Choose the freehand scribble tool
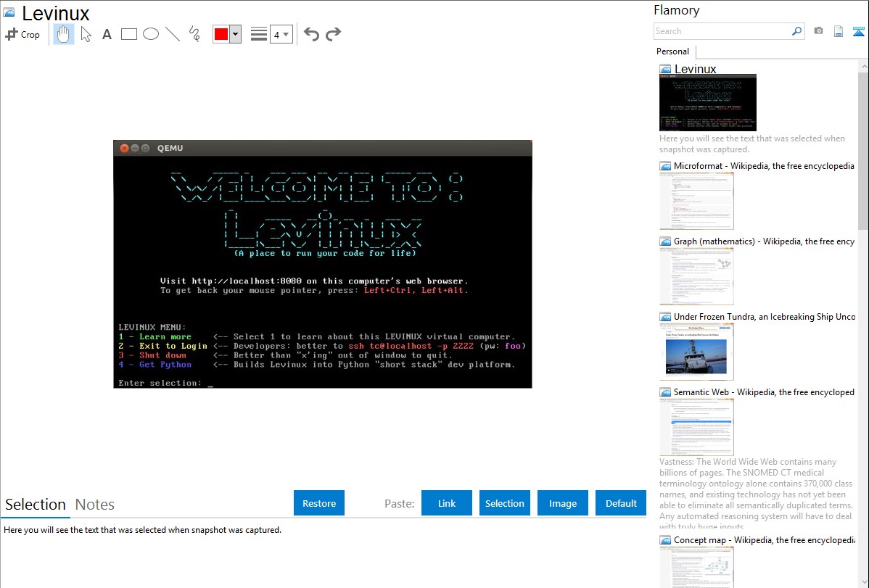This screenshot has width=869, height=588. (194, 34)
